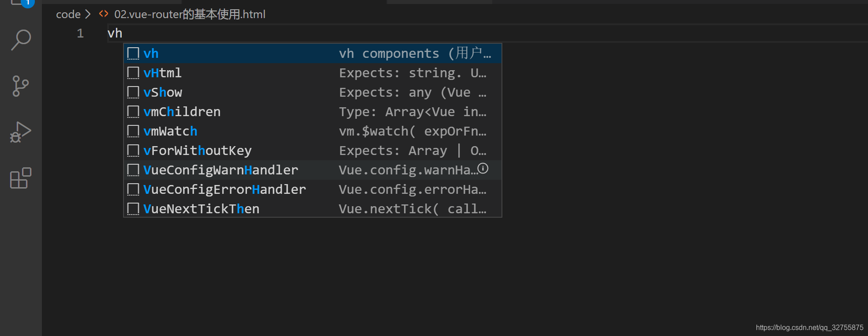This screenshot has width=868, height=336.
Task: Choose the vmWatch snippet suggestion
Action: tap(313, 131)
